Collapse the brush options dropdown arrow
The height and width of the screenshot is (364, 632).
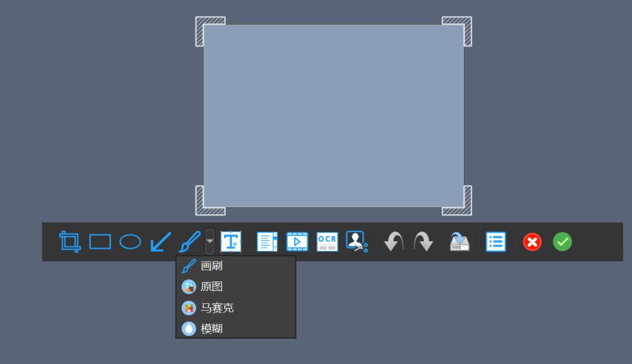tap(209, 242)
